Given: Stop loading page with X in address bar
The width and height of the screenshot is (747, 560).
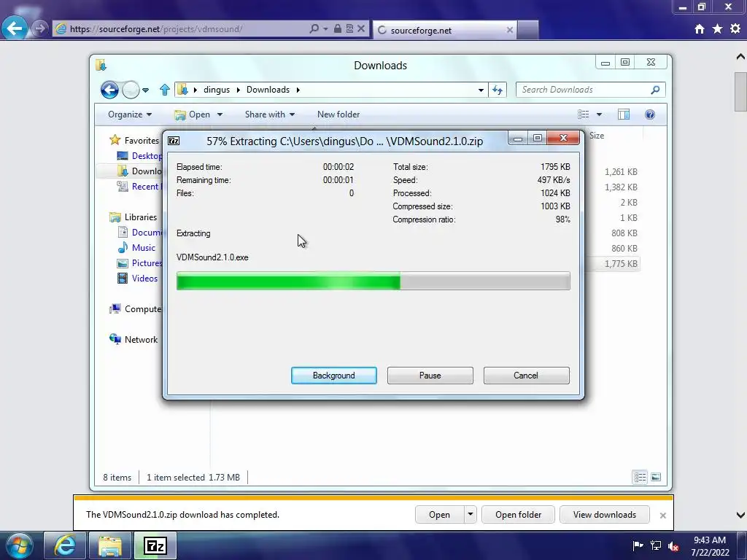Looking at the screenshot, I should pyautogui.click(x=361, y=28).
